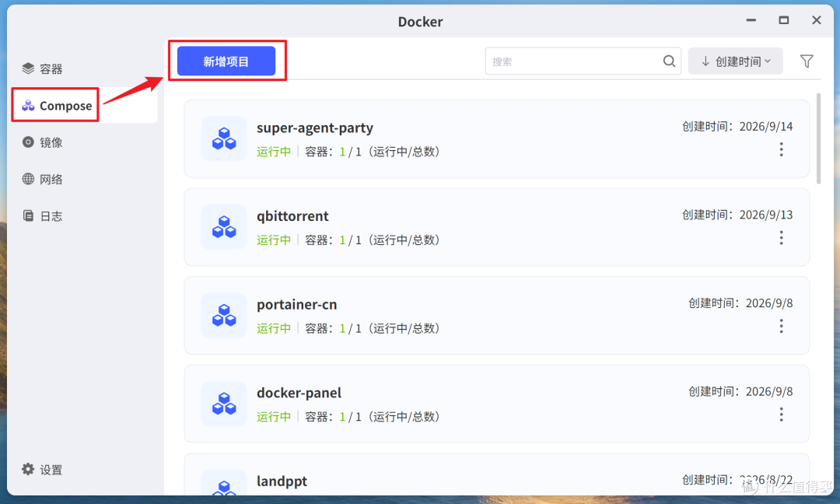Click the 新增项目 button
Viewport: 840px width, 504px height.
point(226,61)
